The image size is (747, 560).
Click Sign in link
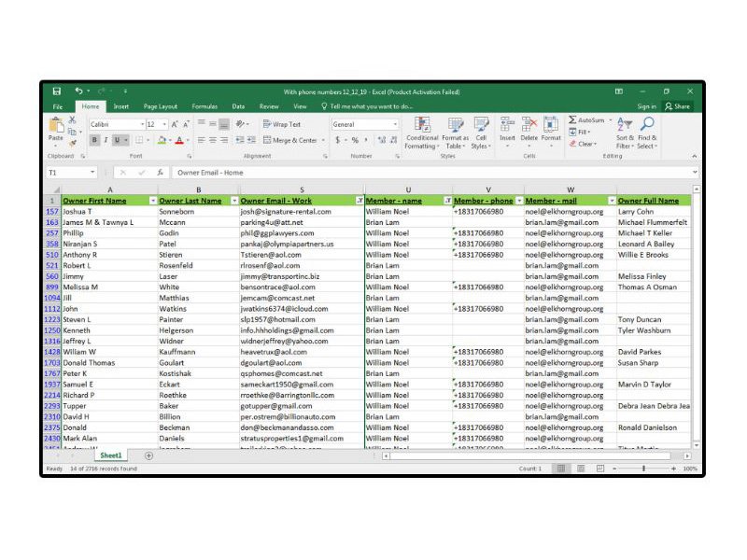pos(646,106)
